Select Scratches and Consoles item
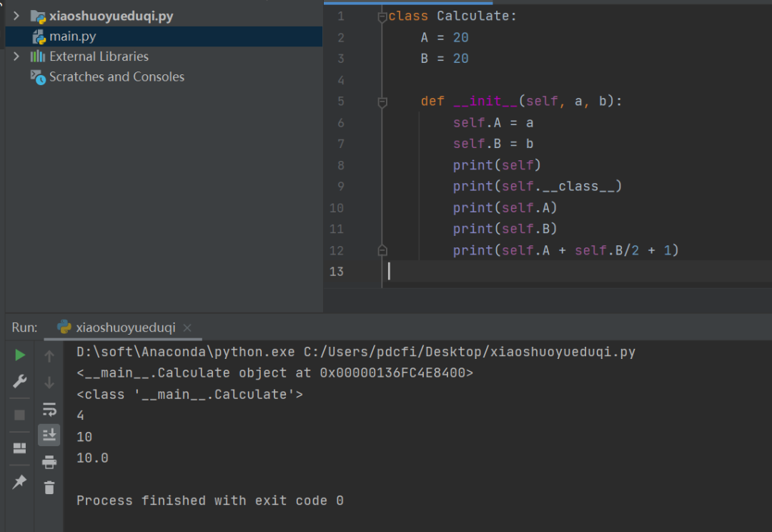772x532 pixels. point(117,77)
